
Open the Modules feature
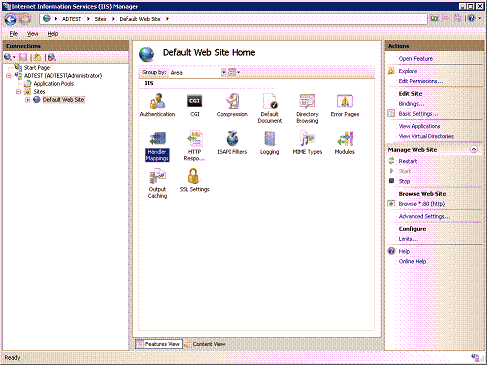click(345, 143)
